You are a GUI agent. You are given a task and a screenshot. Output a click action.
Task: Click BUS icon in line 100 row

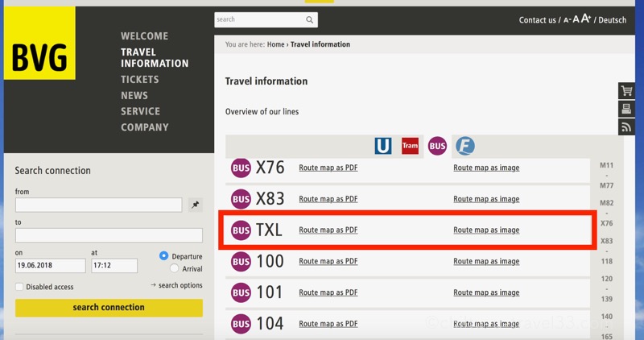tap(241, 262)
